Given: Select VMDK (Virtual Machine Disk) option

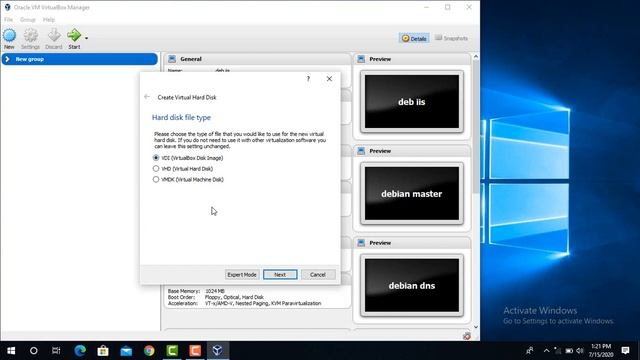Looking at the screenshot, I should [x=188, y=180].
